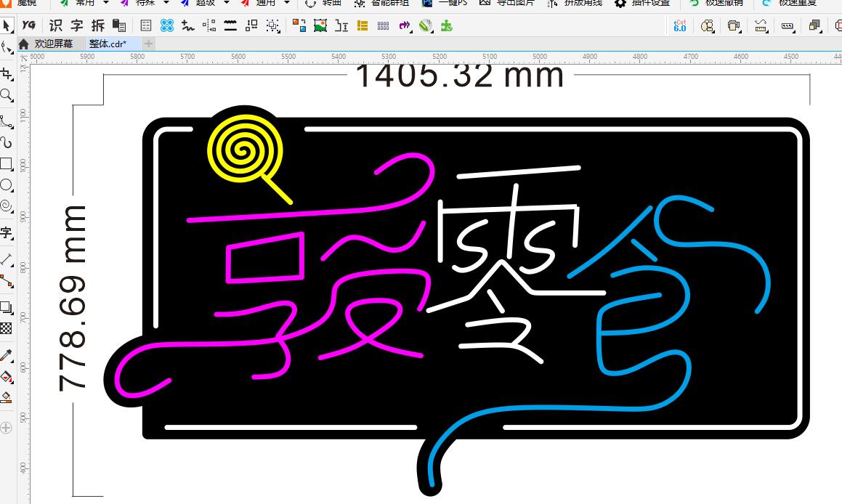Add a new document tab
The height and width of the screenshot is (504, 842).
pos(149,44)
